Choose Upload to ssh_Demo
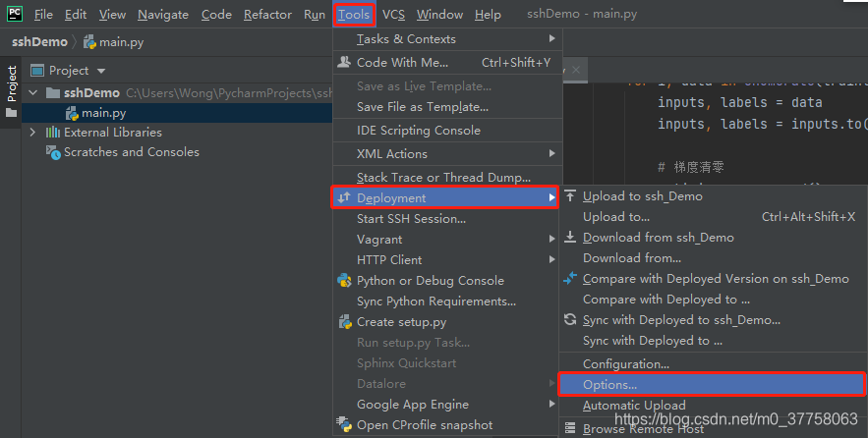 point(713,196)
